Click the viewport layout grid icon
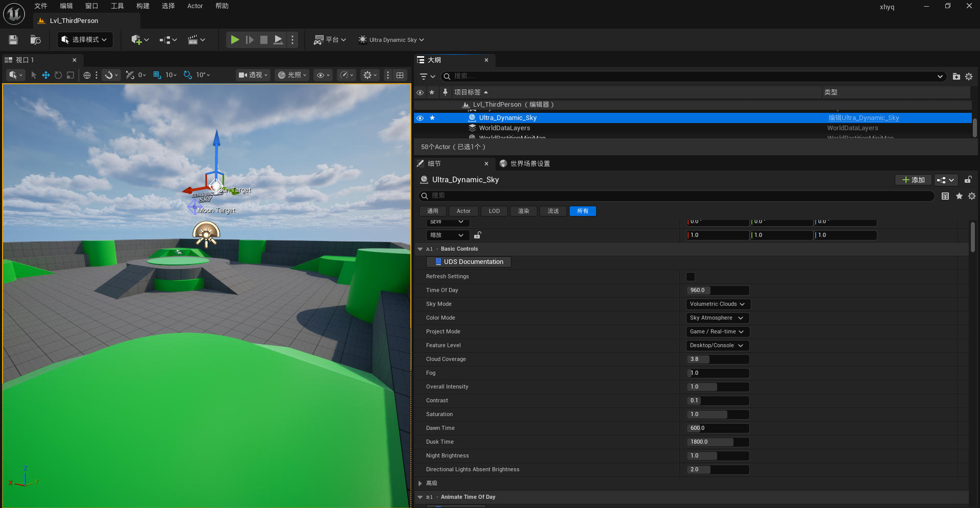The height and width of the screenshot is (508, 980). [400, 75]
